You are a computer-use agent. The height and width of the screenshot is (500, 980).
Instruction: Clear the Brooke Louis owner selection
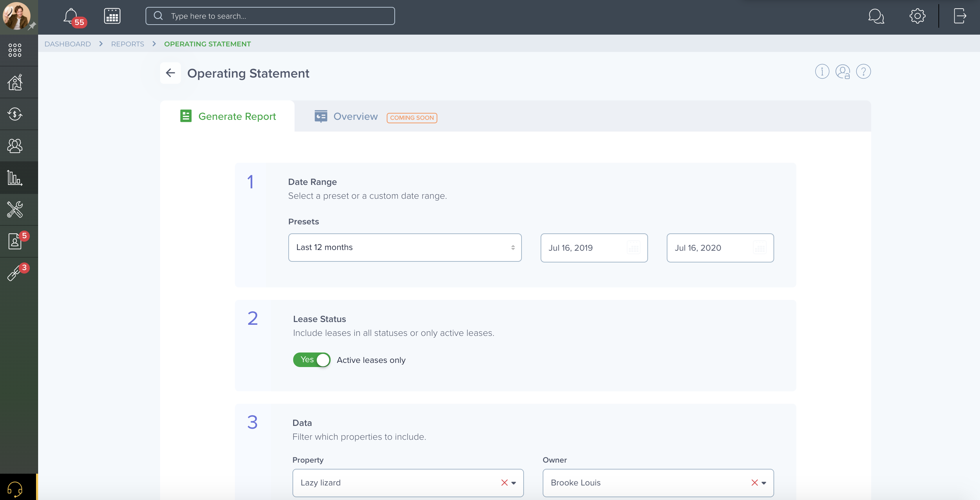coord(755,482)
